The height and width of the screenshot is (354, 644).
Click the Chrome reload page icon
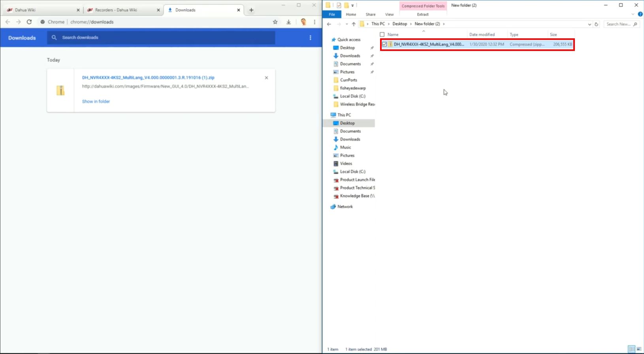tap(29, 22)
